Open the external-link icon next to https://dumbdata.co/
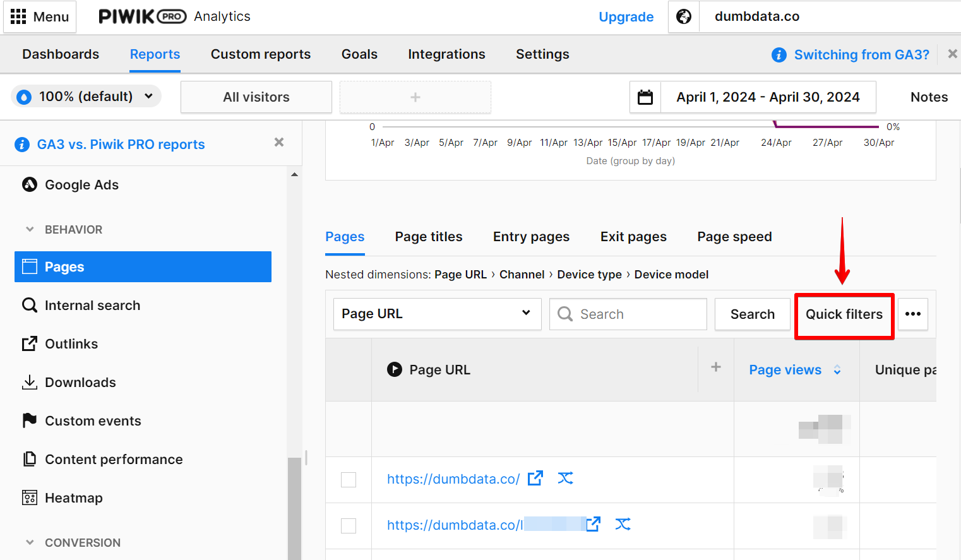The image size is (961, 560). click(x=535, y=479)
